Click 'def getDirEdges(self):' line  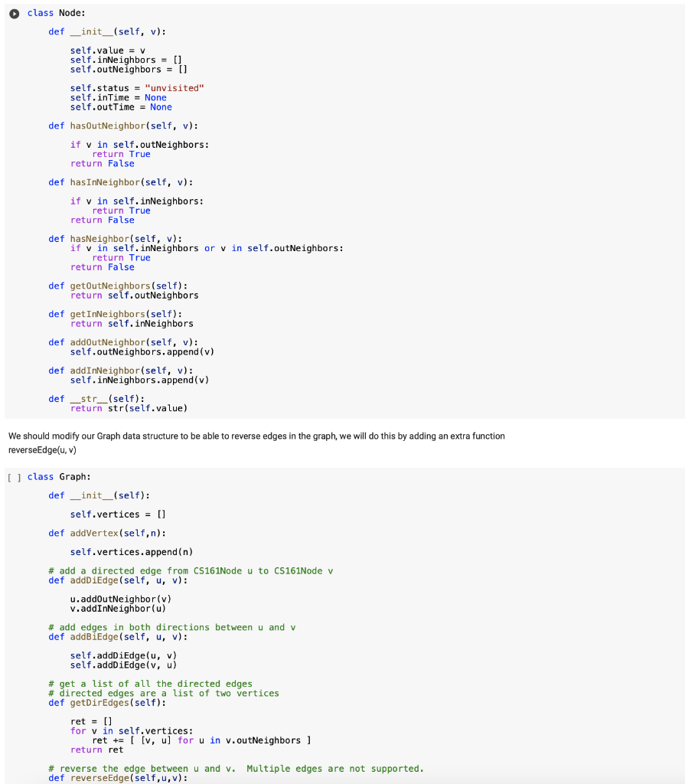click(107, 703)
